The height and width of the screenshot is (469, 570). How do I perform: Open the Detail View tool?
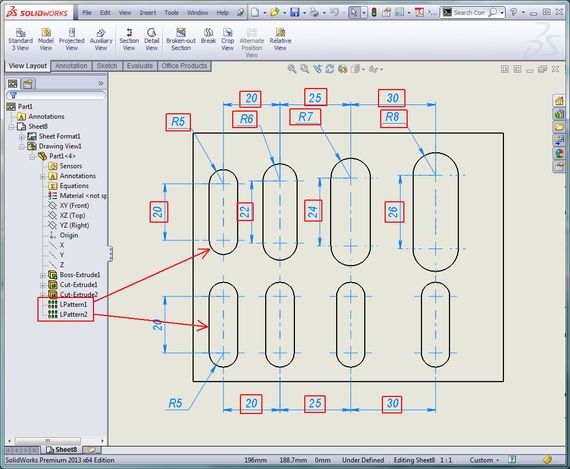pos(152,39)
